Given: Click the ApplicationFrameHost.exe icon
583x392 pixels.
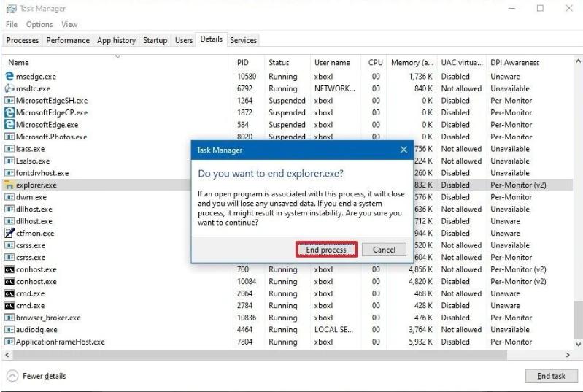Looking at the screenshot, I should click(x=9, y=342).
